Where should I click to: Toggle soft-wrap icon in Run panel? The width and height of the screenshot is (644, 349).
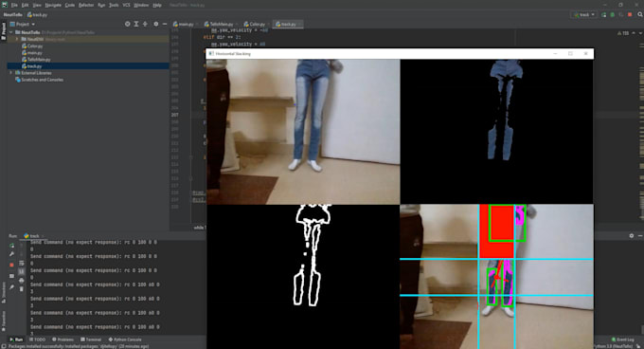22,263
